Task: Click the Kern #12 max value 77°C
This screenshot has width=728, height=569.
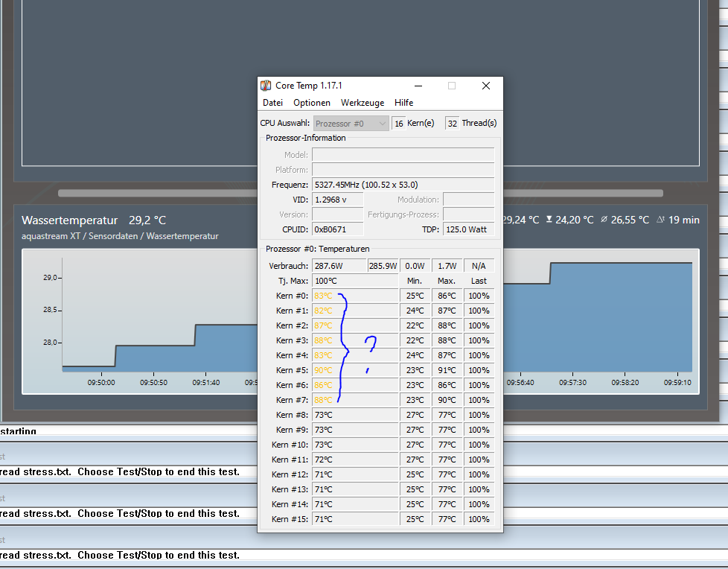Action: [x=447, y=474]
